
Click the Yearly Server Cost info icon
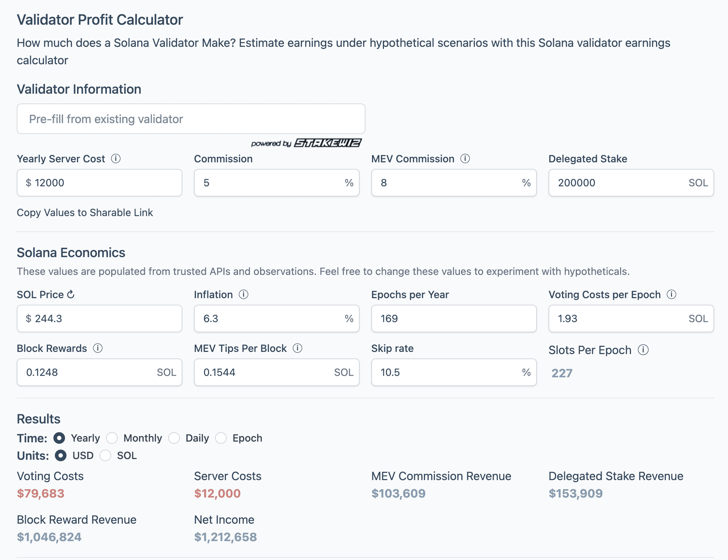pyautogui.click(x=116, y=159)
